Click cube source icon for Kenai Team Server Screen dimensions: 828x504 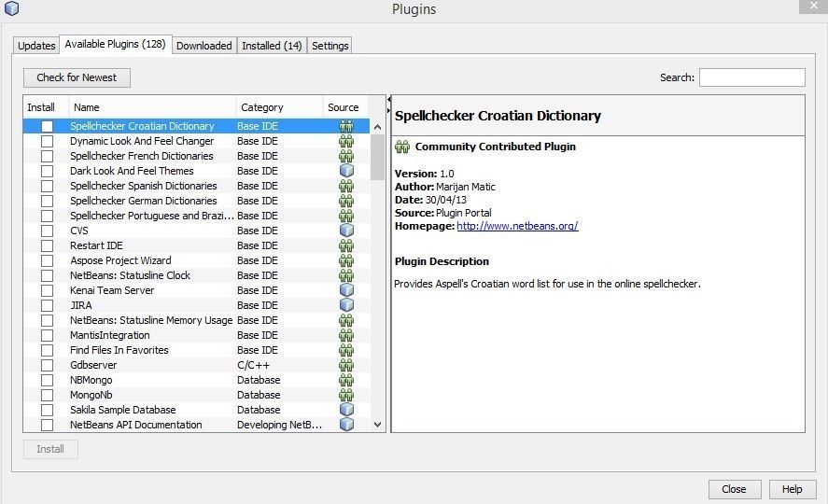coord(346,289)
